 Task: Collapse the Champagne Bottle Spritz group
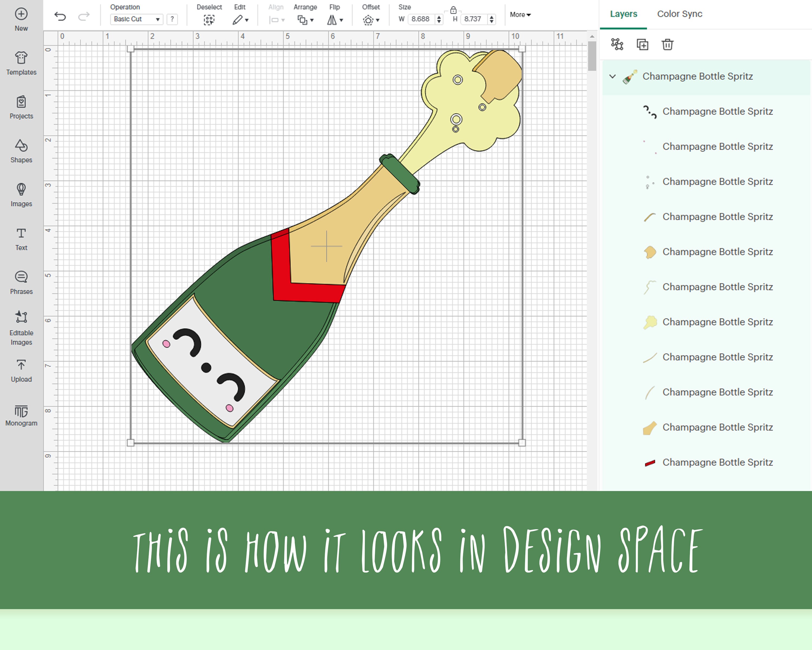pyautogui.click(x=613, y=76)
